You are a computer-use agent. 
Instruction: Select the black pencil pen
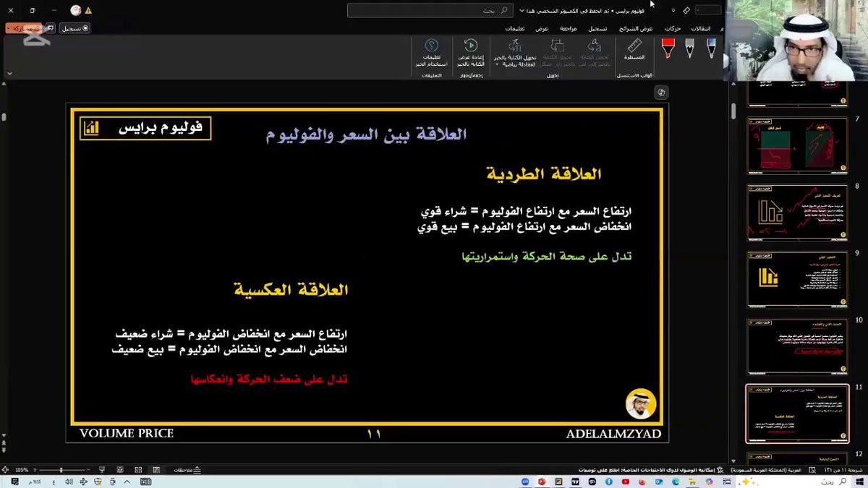pos(689,50)
